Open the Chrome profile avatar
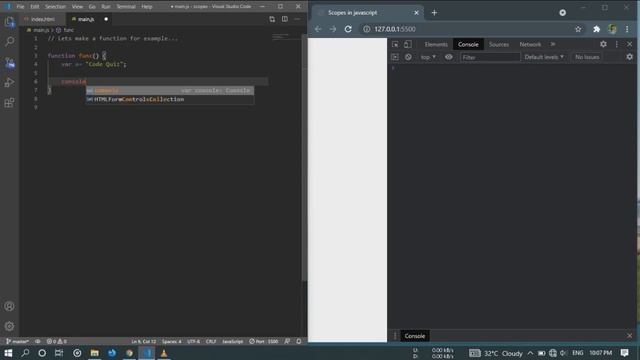Image resolution: width=640 pixels, height=360 pixels. coord(612,29)
